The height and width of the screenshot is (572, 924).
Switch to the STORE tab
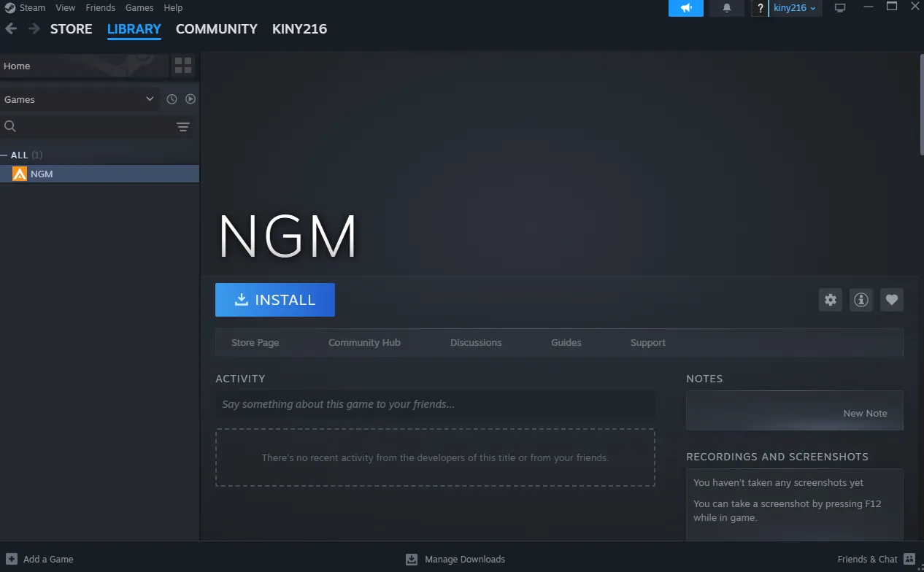pos(72,29)
